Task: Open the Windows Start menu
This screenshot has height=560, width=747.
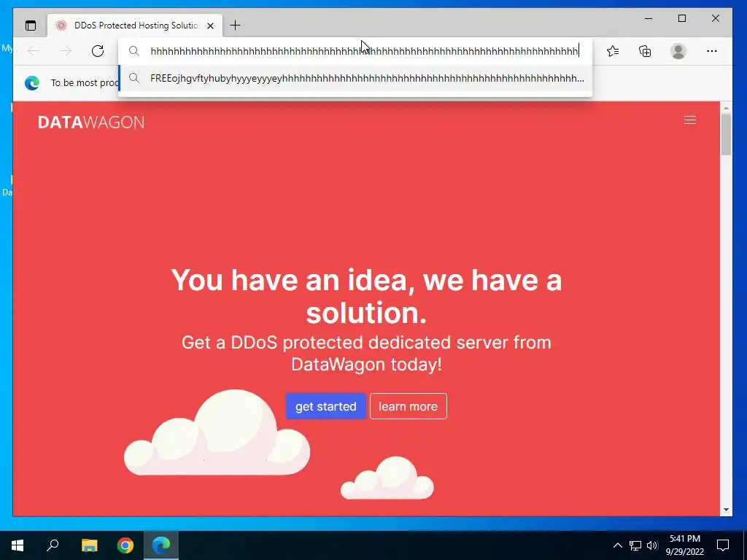Action: [18, 545]
